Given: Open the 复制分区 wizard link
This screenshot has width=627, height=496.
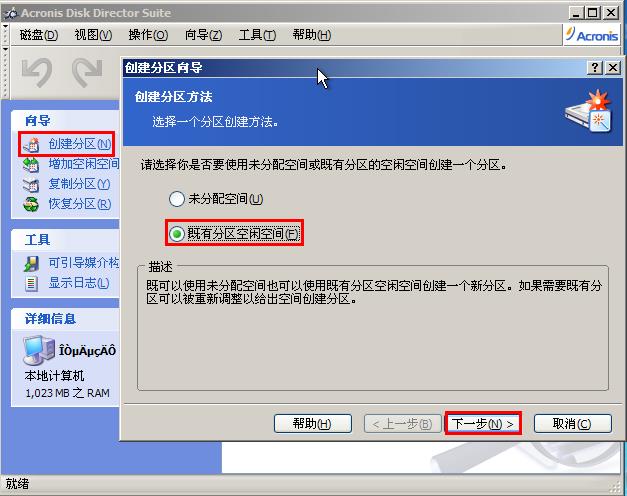Looking at the screenshot, I should [x=79, y=184].
